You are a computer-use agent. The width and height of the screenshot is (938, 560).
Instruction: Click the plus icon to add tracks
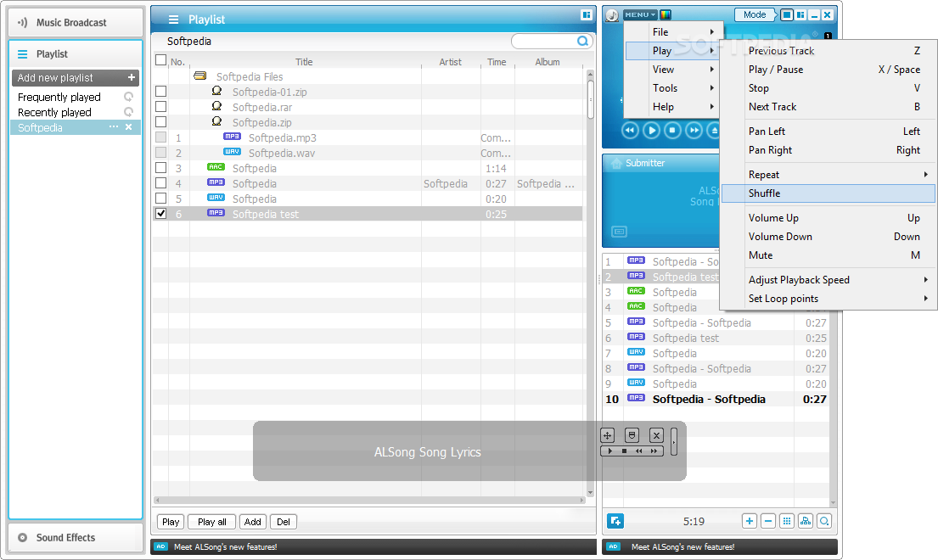pyautogui.click(x=750, y=521)
